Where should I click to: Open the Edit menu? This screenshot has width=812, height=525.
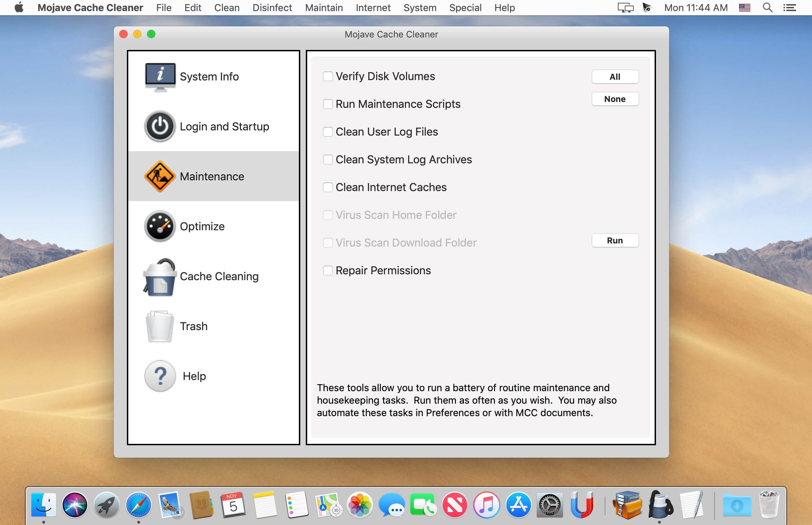coord(193,8)
